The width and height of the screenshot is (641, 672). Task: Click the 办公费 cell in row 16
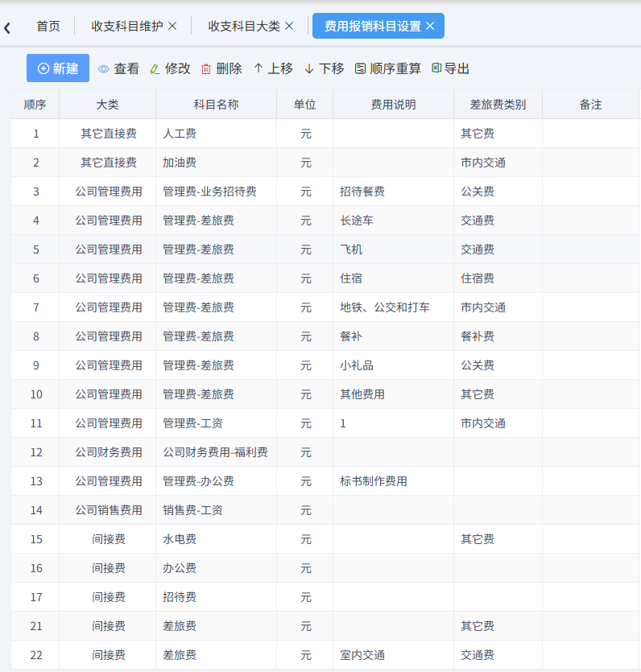(216, 568)
